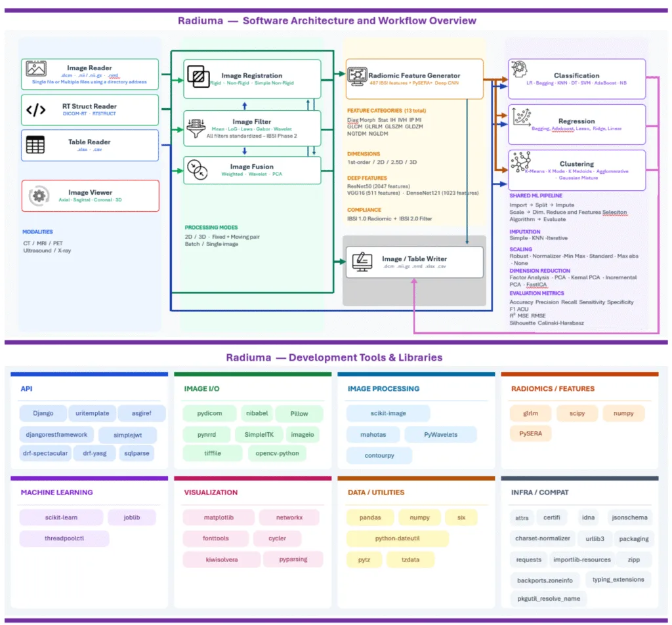The image size is (672, 625).
Task: Click the charset-normalizer chip
Action: click(542, 538)
